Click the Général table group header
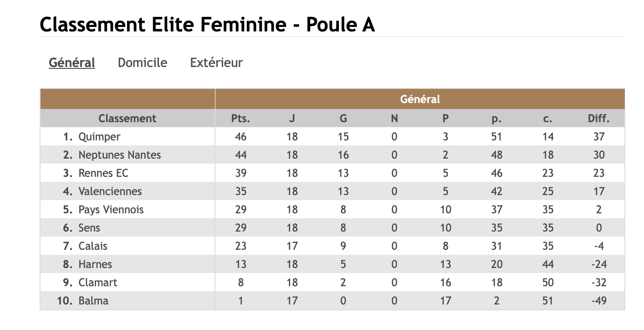Screen dimensions: 644x330 click(419, 99)
